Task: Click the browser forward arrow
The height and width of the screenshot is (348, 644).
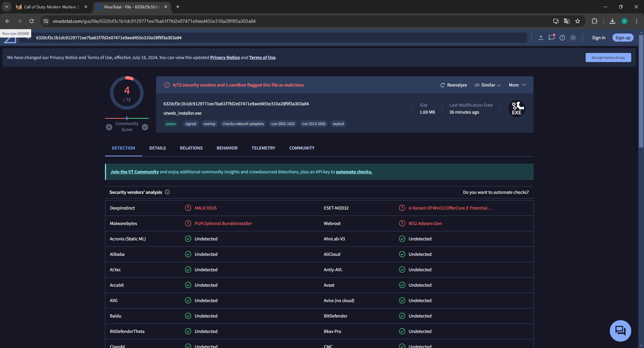Action: (19, 21)
